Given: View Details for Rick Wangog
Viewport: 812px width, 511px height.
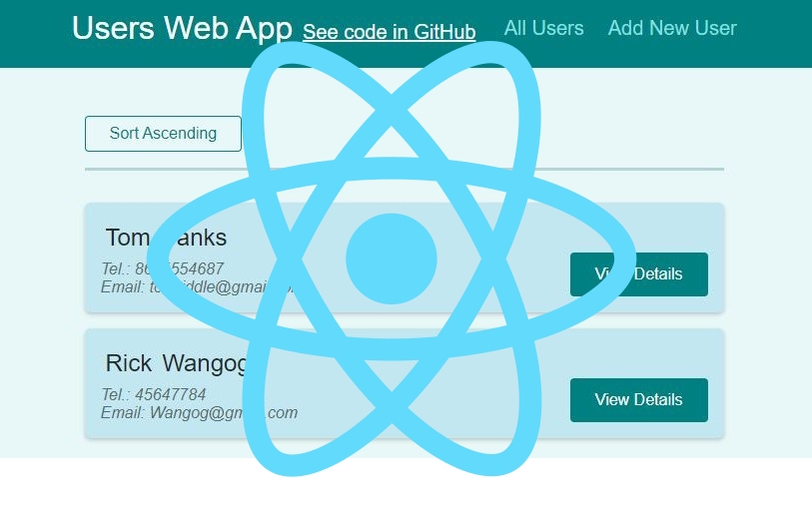Looking at the screenshot, I should 639,399.
